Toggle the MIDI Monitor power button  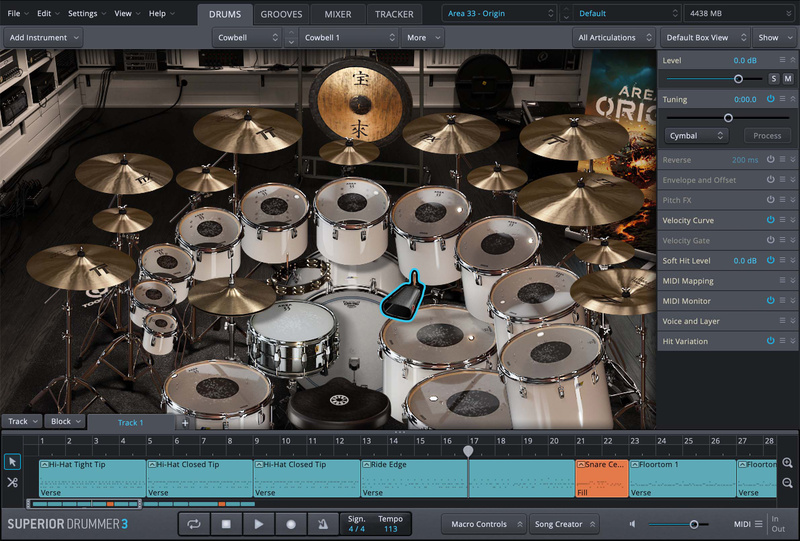[770, 301]
